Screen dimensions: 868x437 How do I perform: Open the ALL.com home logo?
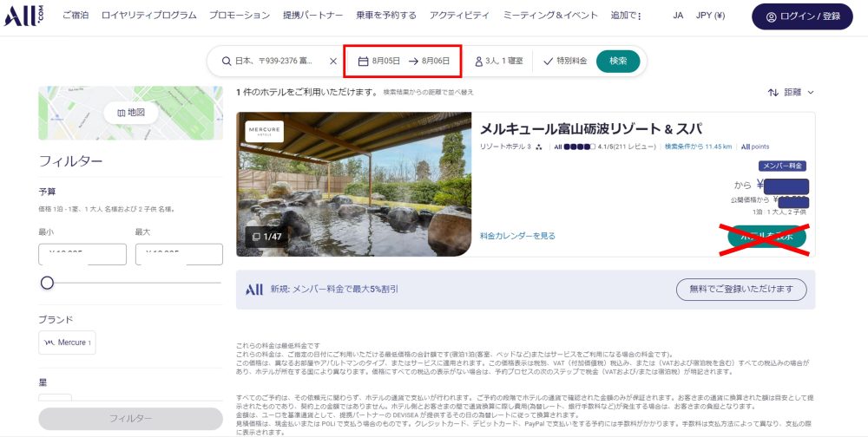(23, 16)
